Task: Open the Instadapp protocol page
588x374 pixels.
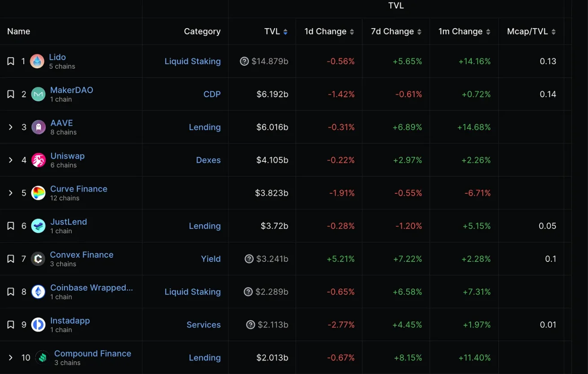Action: coord(70,321)
